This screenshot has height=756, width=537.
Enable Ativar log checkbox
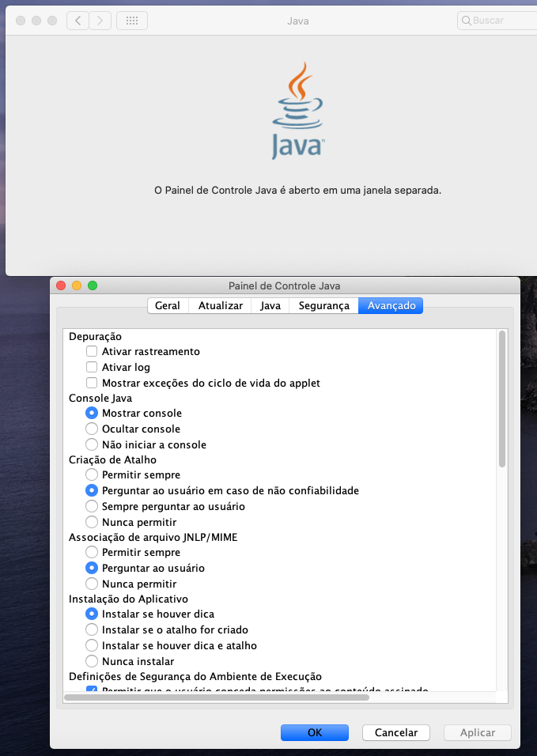click(x=92, y=367)
